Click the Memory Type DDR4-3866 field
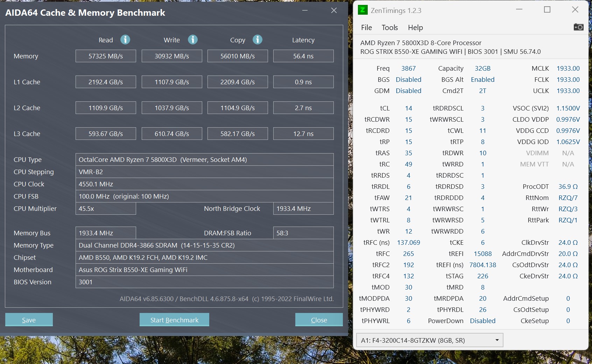The height and width of the screenshot is (364, 592). [205, 245]
